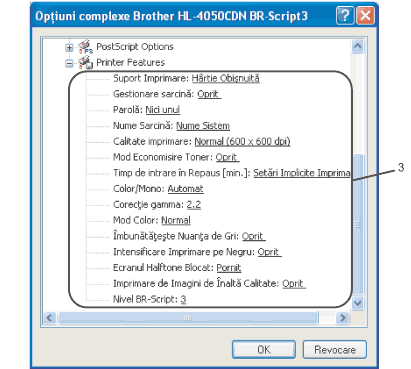Image resolution: width=411 pixels, height=369 pixels.
Task: Collapse the Printer Features node
Action: pyautogui.click(x=69, y=63)
